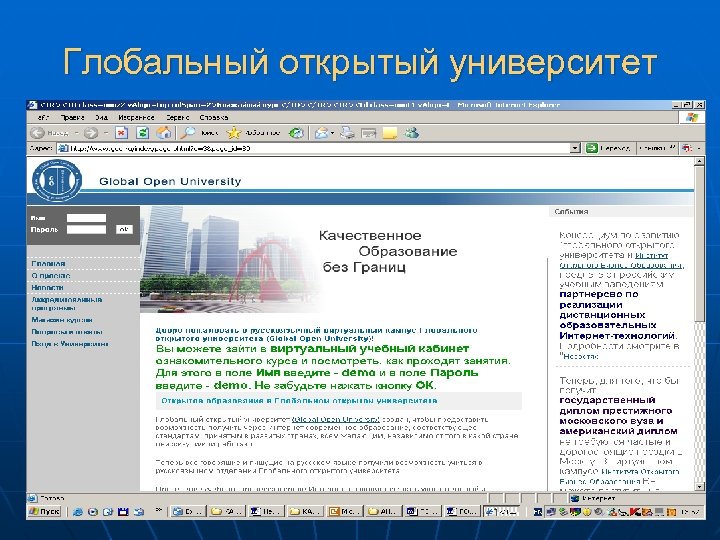The width and height of the screenshot is (720, 540).
Task: Open the Главная sidebar link
Action: click(x=48, y=264)
